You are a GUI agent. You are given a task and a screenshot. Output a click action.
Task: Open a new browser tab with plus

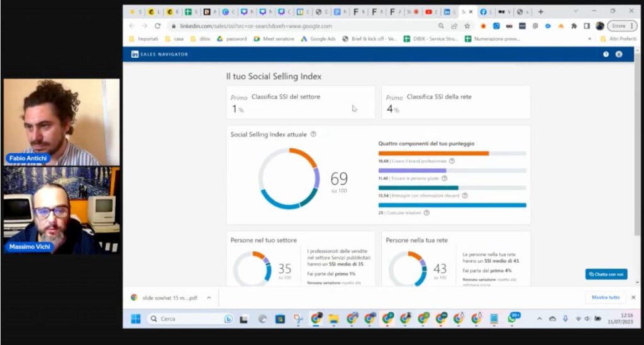pyautogui.click(x=541, y=12)
